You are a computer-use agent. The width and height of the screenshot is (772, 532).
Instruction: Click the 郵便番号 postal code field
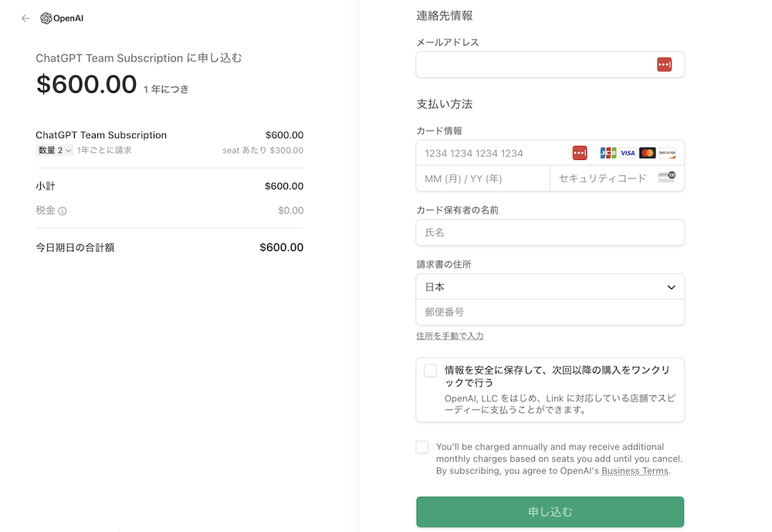[550, 312]
